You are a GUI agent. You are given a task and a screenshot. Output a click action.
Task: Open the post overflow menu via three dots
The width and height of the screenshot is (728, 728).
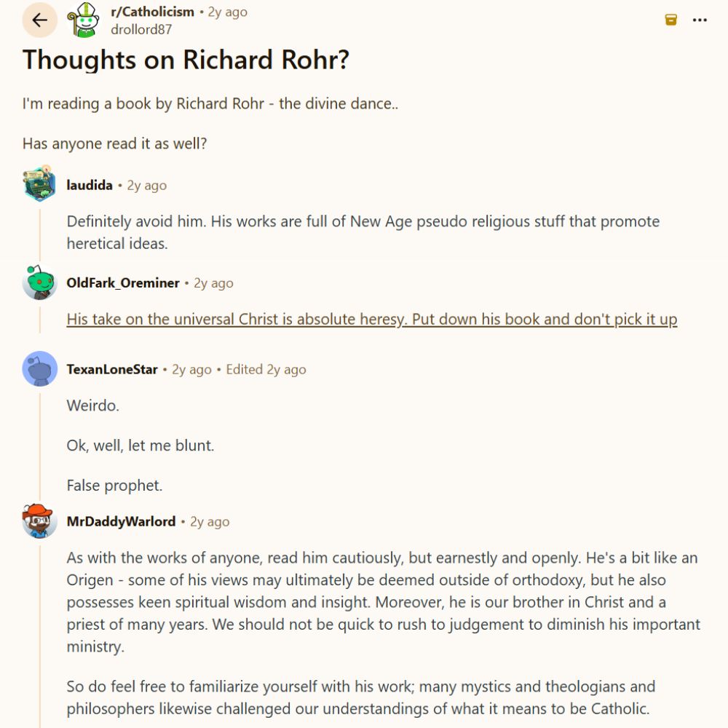(x=698, y=20)
